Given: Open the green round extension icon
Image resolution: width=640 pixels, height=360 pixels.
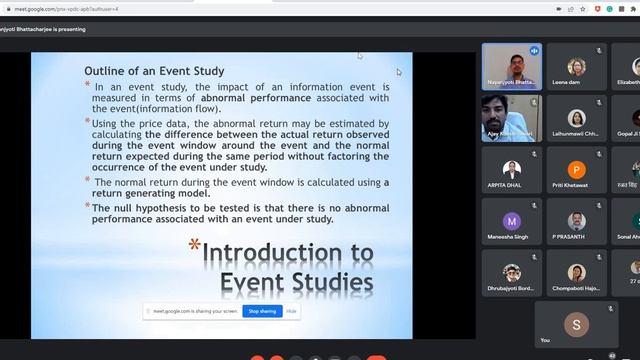Looking at the screenshot, I should (609, 9).
